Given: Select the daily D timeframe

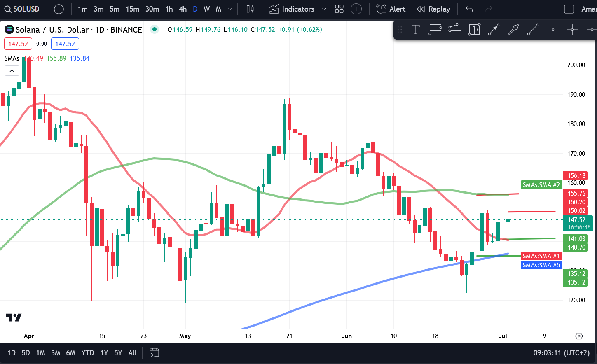Looking at the screenshot, I should pos(195,9).
